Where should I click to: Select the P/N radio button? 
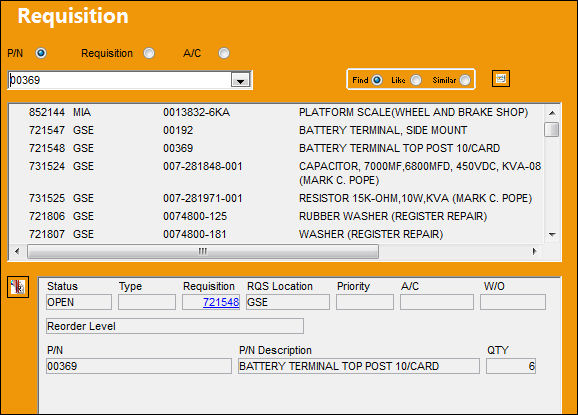(x=41, y=53)
